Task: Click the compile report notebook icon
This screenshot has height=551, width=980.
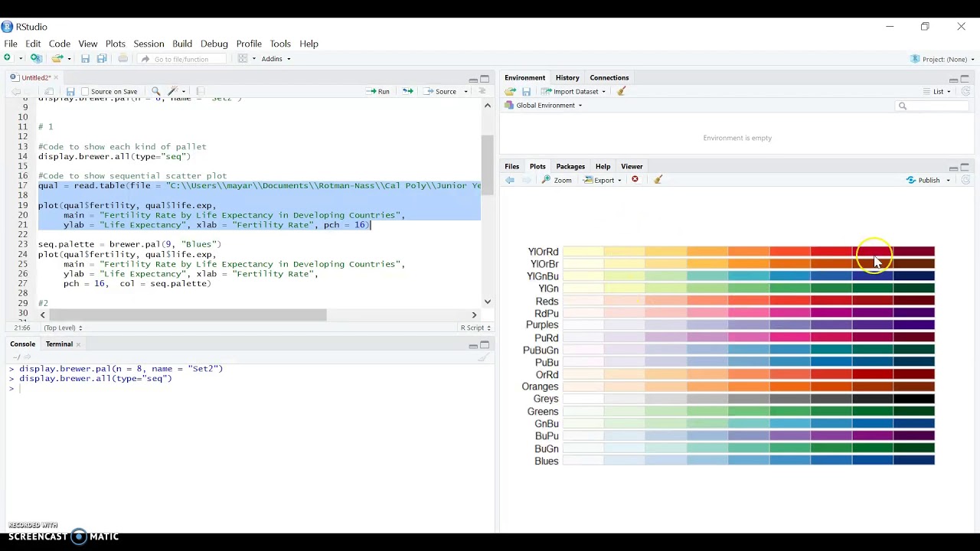Action: click(x=200, y=91)
